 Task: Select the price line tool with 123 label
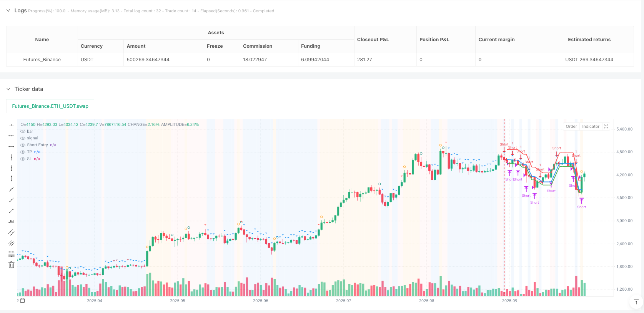pyautogui.click(x=12, y=222)
